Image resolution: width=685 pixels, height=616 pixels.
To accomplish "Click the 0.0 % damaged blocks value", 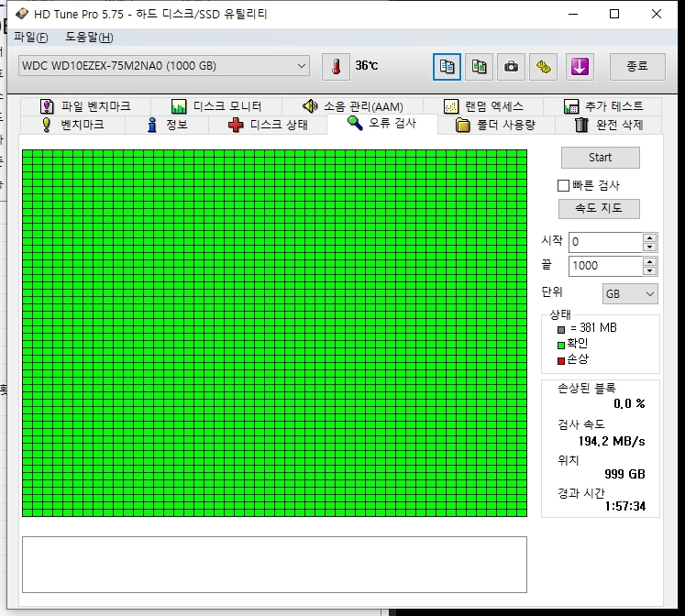I will (629, 404).
